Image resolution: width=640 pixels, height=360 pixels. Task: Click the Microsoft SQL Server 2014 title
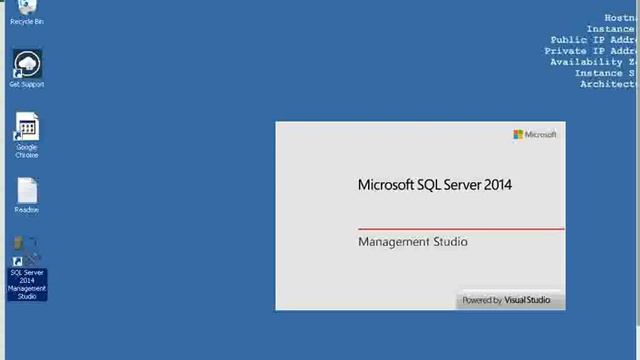tap(435, 185)
